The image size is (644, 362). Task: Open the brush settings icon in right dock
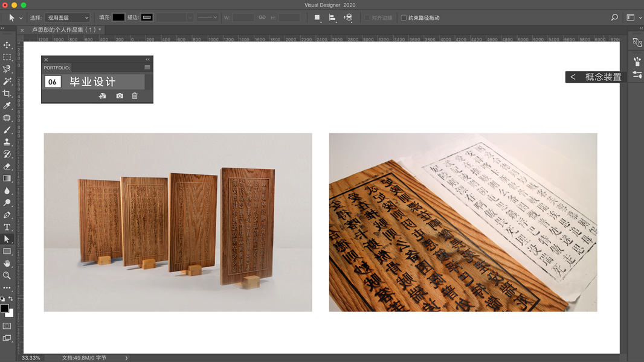[x=637, y=62]
